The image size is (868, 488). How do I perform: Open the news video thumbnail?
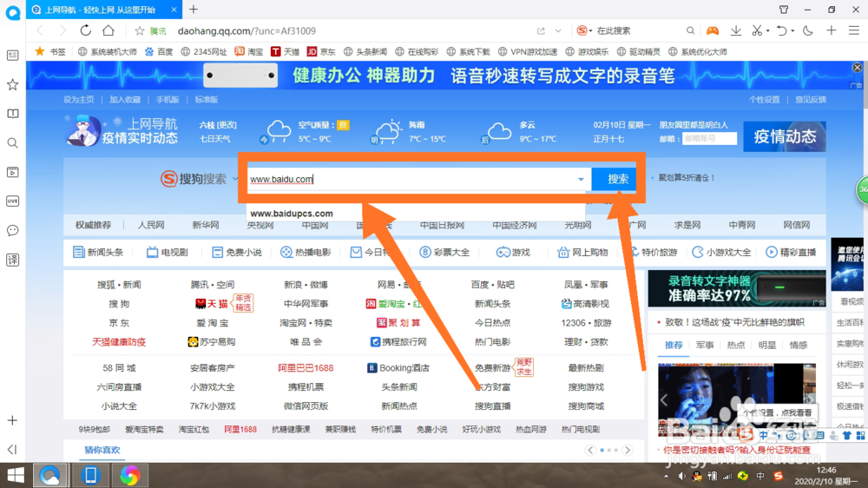737,399
